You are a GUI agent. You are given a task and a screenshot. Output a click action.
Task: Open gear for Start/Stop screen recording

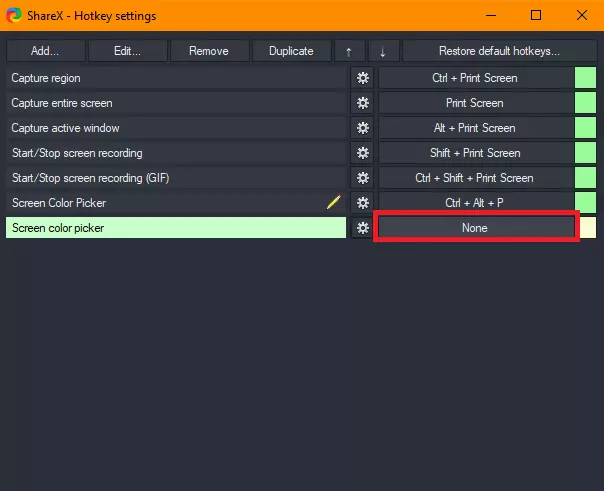coord(363,153)
